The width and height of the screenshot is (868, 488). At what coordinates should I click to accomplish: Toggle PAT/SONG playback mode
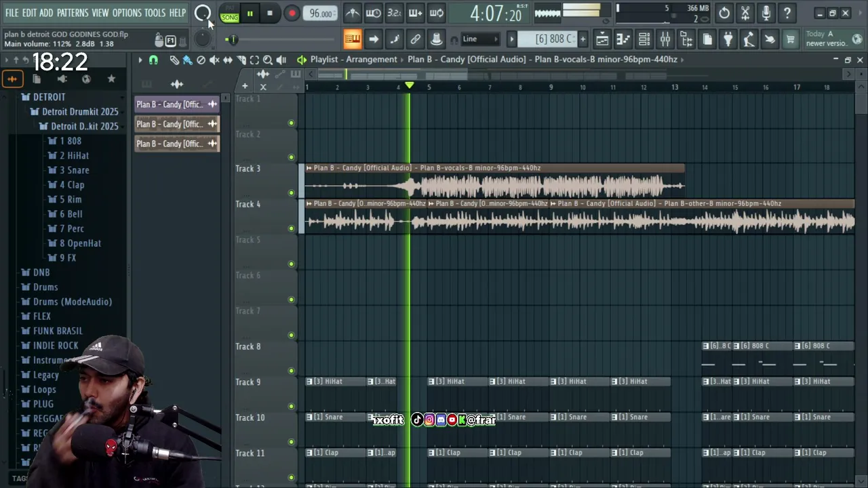coord(230,14)
